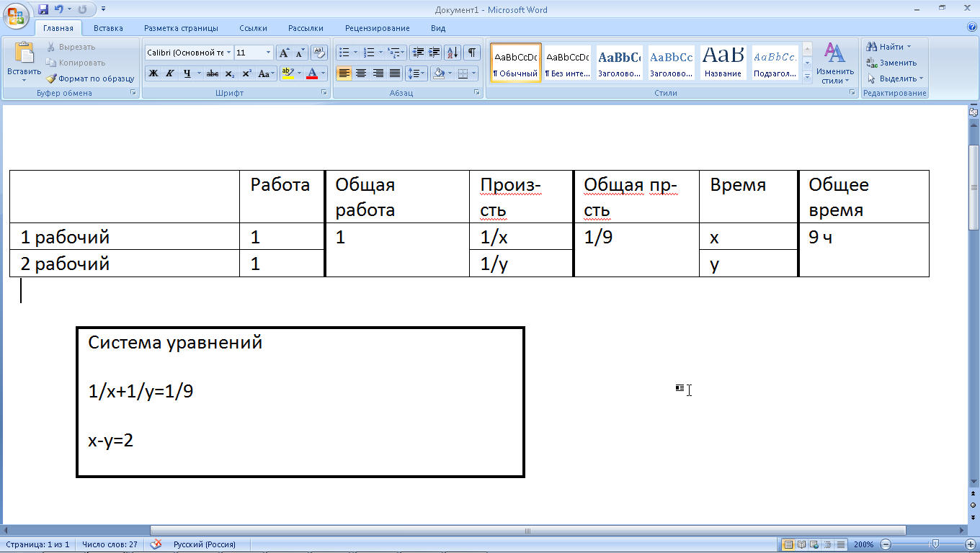Screen dimensions: 980x553
Task: Click the Изменить стили button
Action: (x=835, y=63)
